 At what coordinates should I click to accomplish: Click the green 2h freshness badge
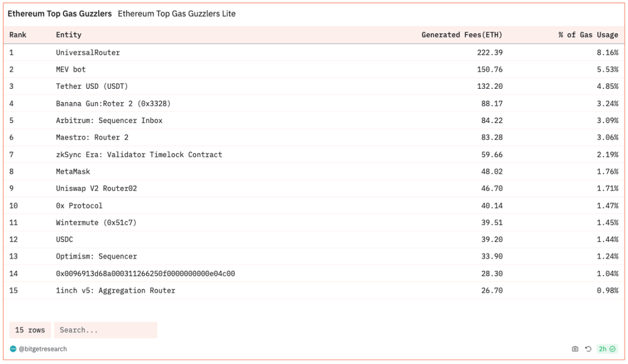click(x=607, y=349)
